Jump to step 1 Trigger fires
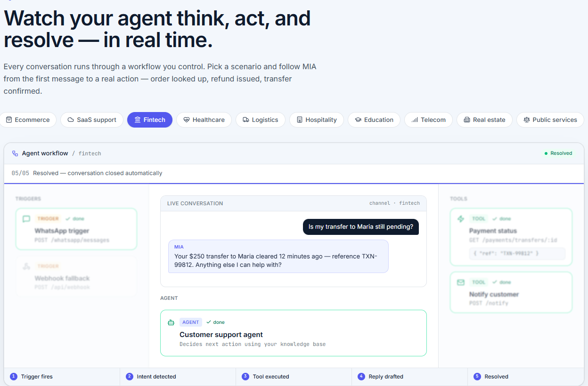 (62, 377)
